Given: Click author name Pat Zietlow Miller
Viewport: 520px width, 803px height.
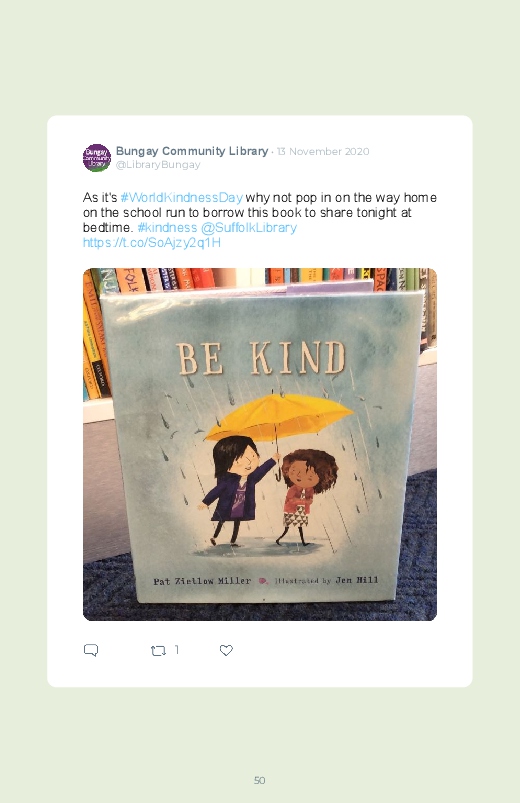Looking at the screenshot, I should point(202,581).
